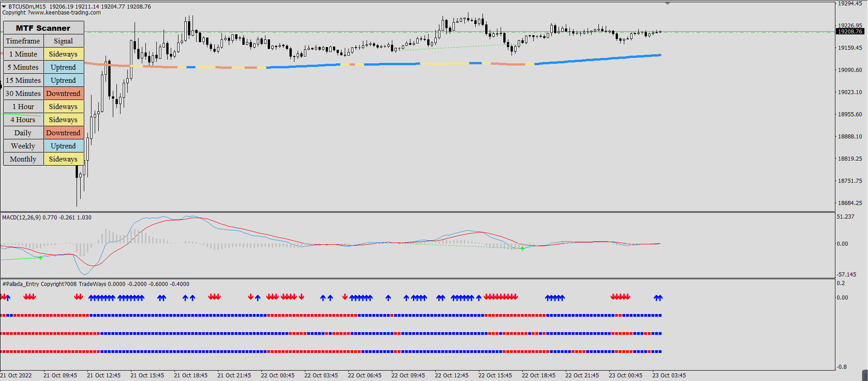
Task: Click the 21 Oct 2022 date label
Action: pyautogui.click(x=16, y=376)
